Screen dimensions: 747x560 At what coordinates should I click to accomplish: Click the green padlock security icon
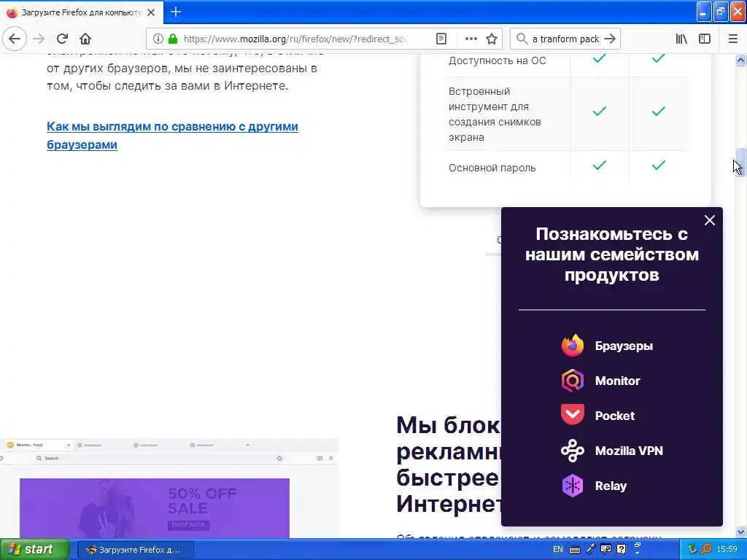click(x=173, y=39)
